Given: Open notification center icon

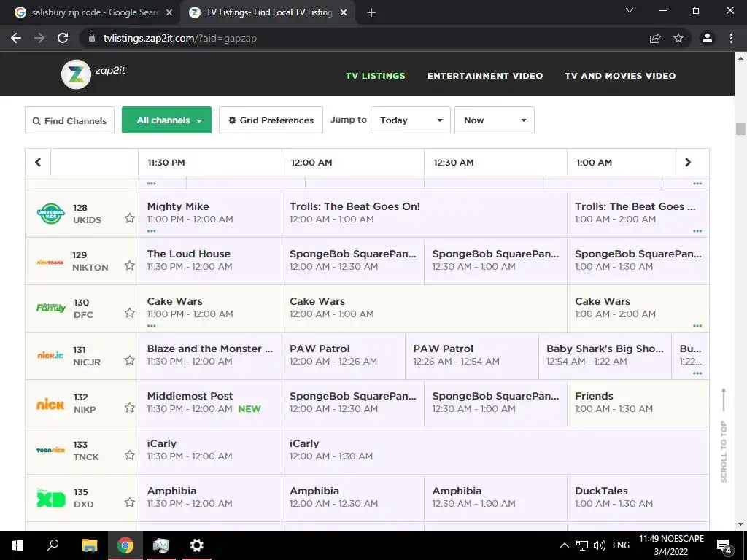Looking at the screenshot, I should pyautogui.click(x=724, y=545).
